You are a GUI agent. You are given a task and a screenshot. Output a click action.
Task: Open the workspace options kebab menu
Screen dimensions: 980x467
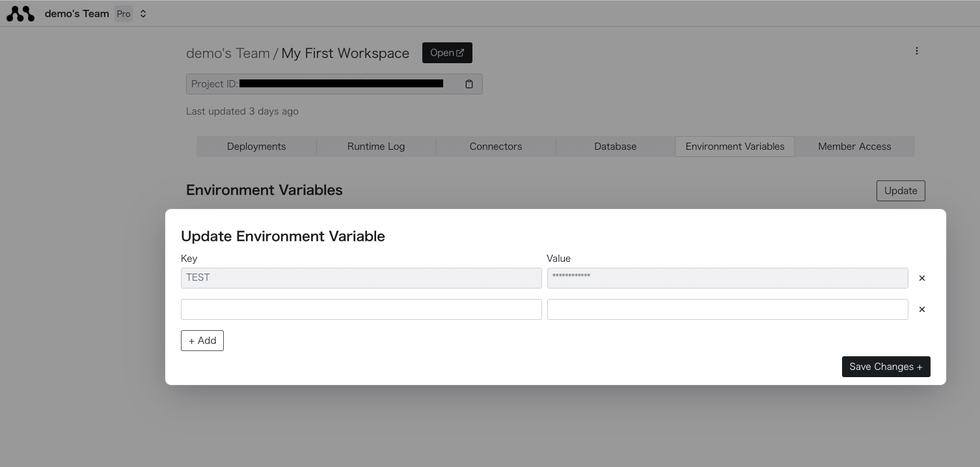click(917, 51)
